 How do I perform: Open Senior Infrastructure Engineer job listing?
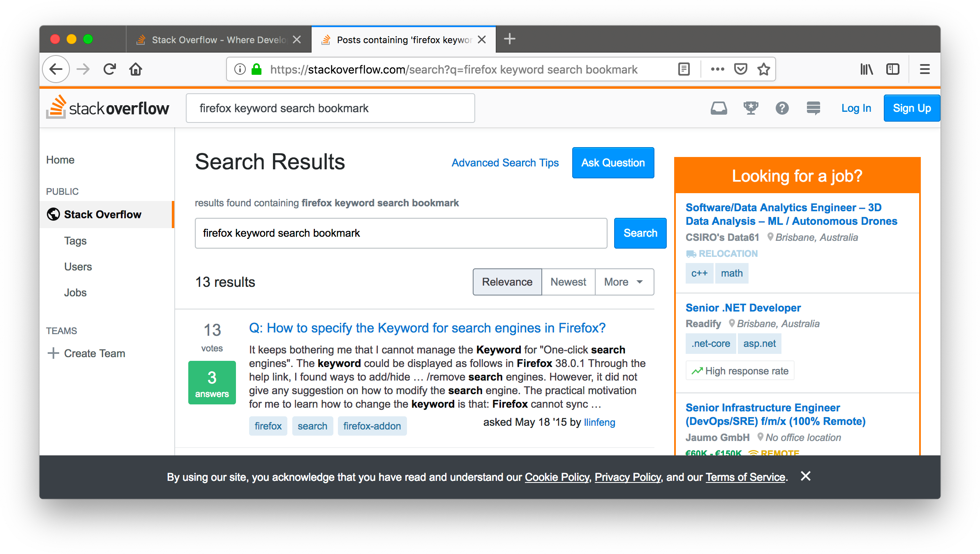coord(776,414)
